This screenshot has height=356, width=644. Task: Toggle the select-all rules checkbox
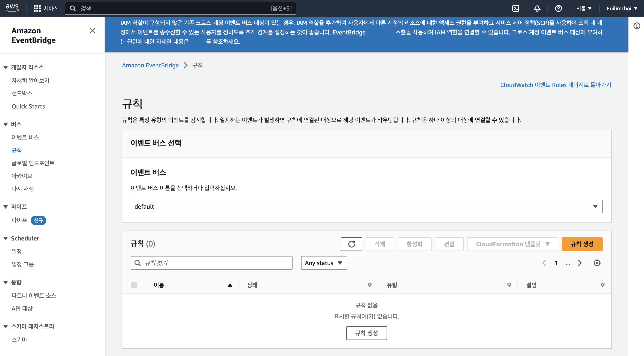(133, 285)
